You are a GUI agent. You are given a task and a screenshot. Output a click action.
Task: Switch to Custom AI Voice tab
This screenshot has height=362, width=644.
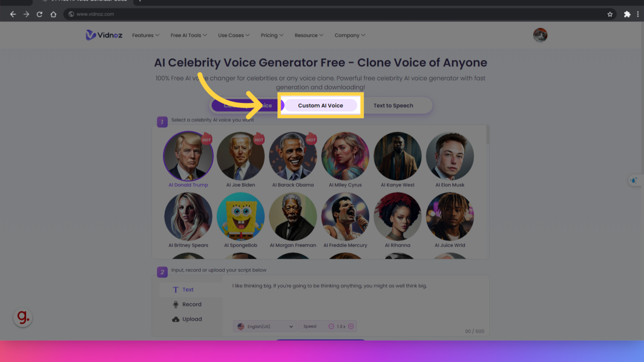coord(321,106)
